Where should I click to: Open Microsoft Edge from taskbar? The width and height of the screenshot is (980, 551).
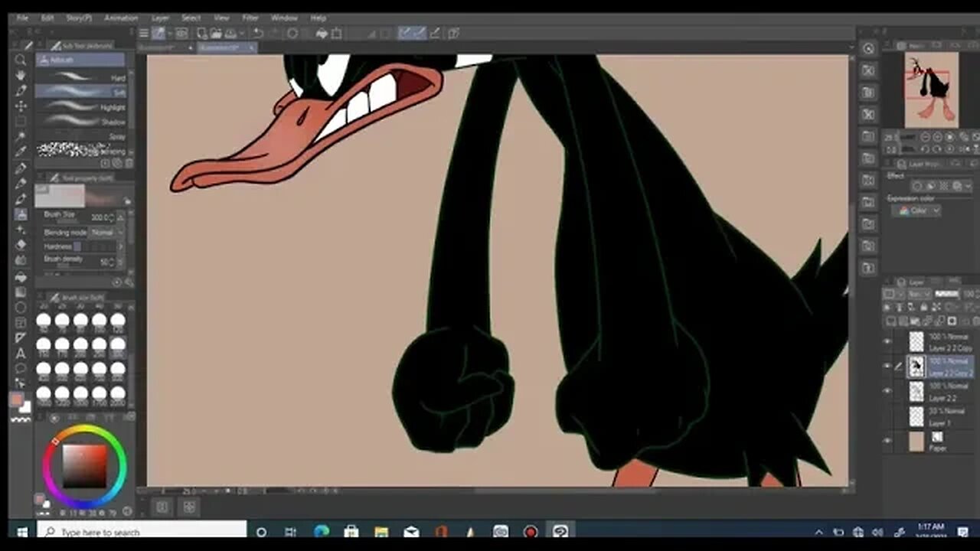[321, 532]
